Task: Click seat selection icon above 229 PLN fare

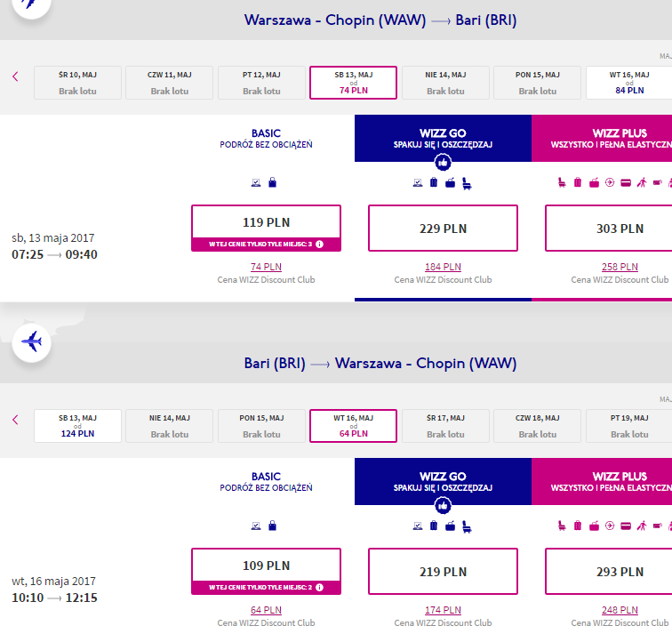Action: tap(467, 183)
